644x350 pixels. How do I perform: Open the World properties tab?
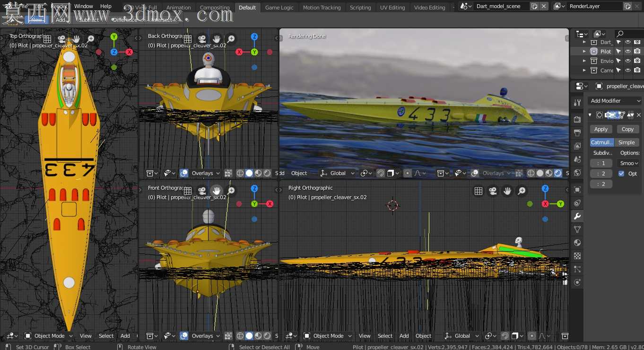click(x=577, y=173)
